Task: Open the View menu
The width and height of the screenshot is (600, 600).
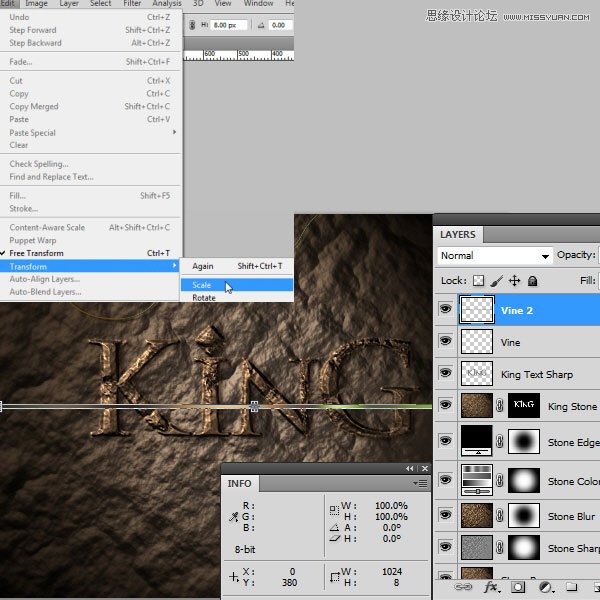Action: tap(223, 3)
